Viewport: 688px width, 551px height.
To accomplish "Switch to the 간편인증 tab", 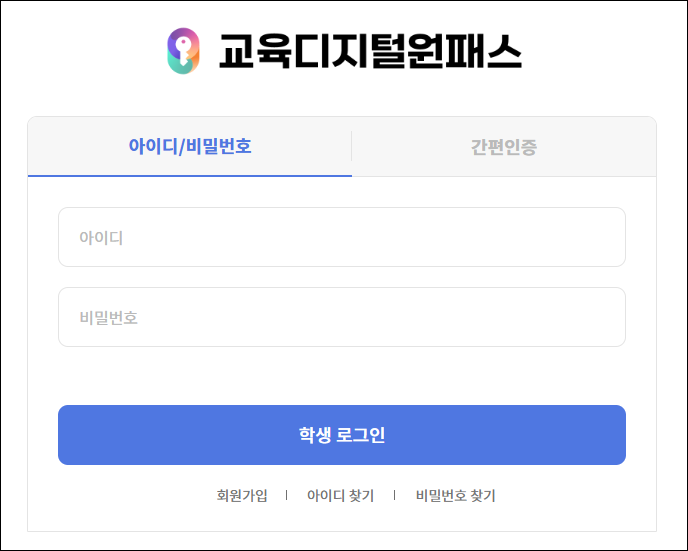I will pos(504,147).
